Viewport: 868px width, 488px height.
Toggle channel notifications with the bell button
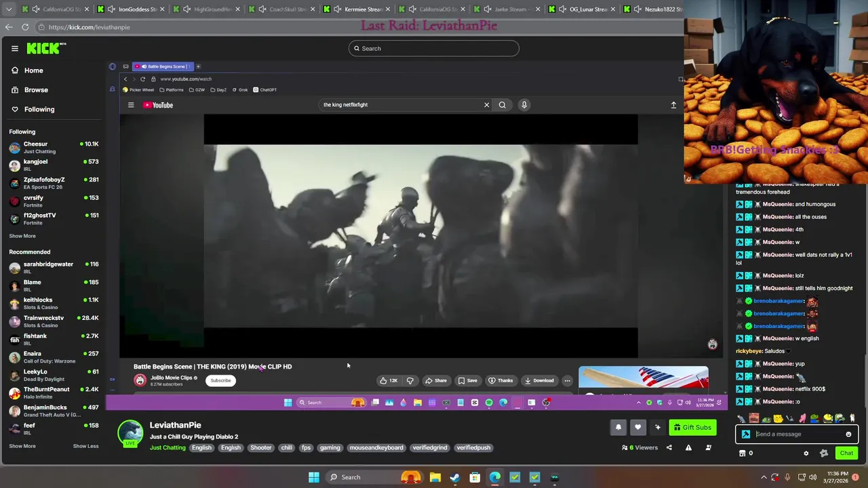pyautogui.click(x=618, y=428)
